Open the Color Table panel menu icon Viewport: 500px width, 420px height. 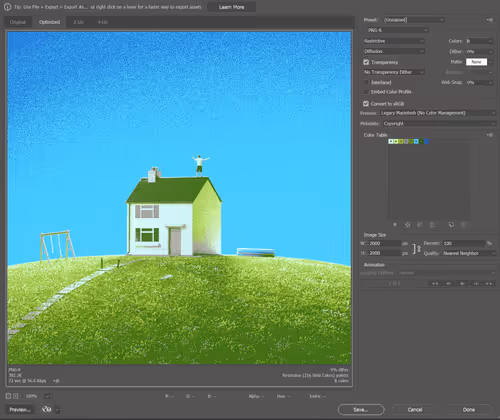point(490,135)
